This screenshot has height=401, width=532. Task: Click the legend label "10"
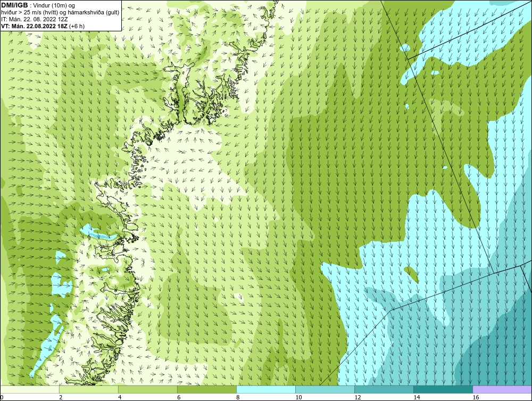[x=298, y=398]
